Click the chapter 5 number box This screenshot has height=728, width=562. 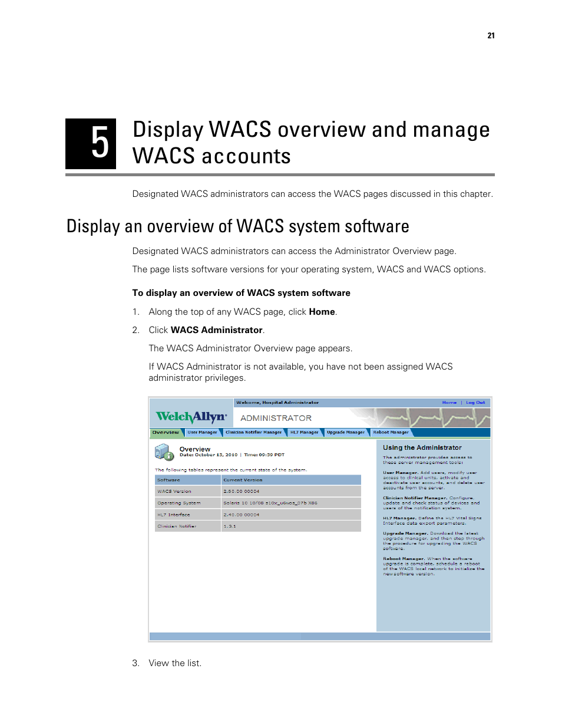click(91, 144)
